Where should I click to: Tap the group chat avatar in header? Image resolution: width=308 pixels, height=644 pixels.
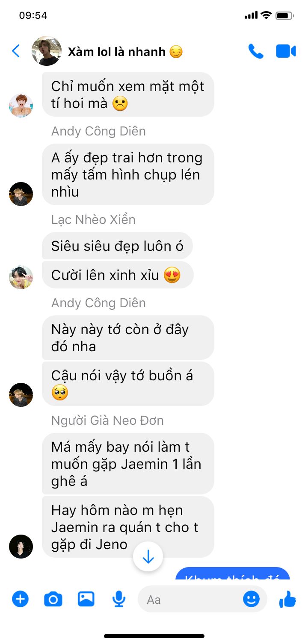(x=47, y=51)
